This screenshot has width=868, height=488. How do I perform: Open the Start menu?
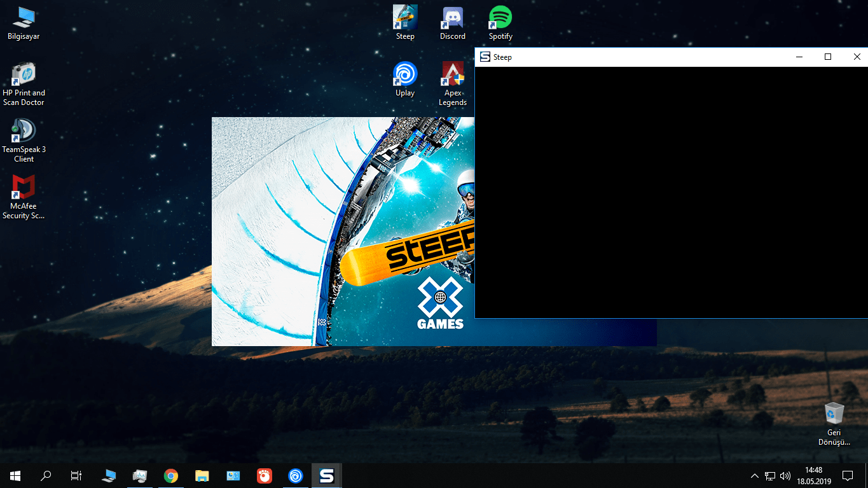[x=15, y=475]
